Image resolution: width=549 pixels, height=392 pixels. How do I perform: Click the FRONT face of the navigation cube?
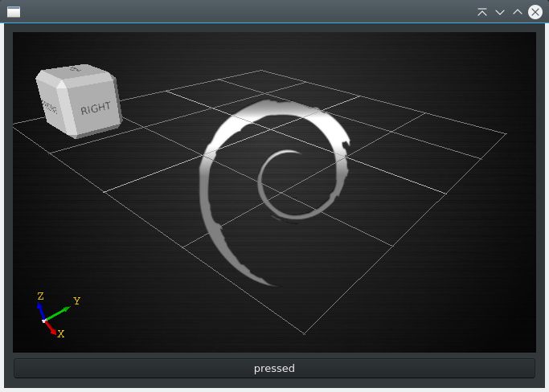click(49, 107)
